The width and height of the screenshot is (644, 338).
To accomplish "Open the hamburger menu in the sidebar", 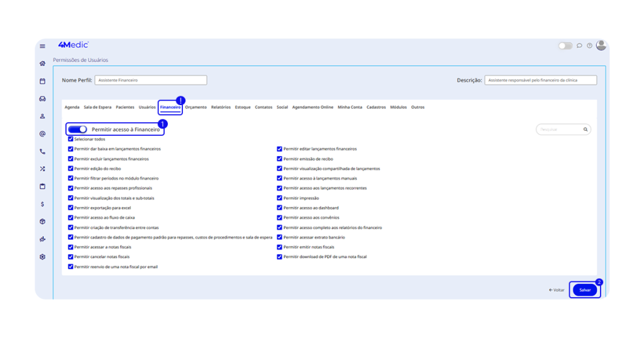I will click(42, 46).
